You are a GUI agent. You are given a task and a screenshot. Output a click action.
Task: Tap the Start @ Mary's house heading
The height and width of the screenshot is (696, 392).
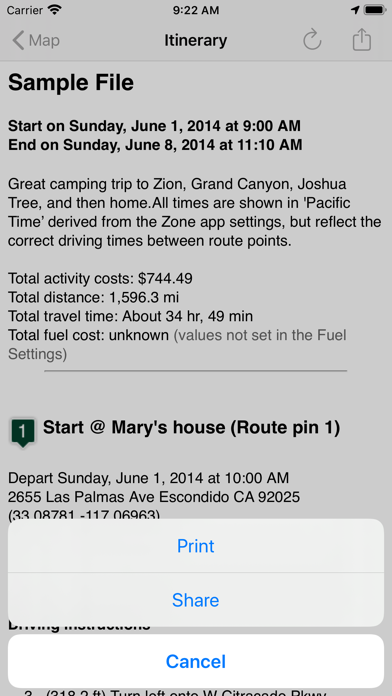[x=192, y=427]
